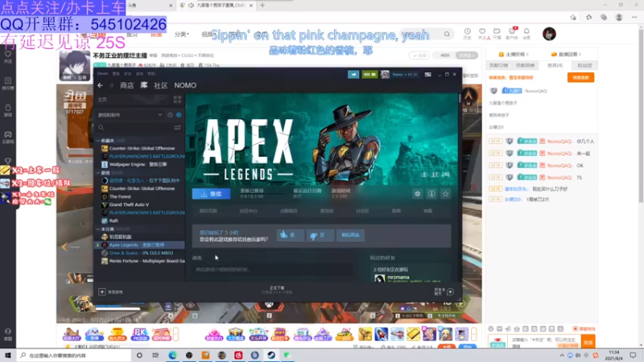
Task: Click the orange chat send button
Action: [x=588, y=342]
